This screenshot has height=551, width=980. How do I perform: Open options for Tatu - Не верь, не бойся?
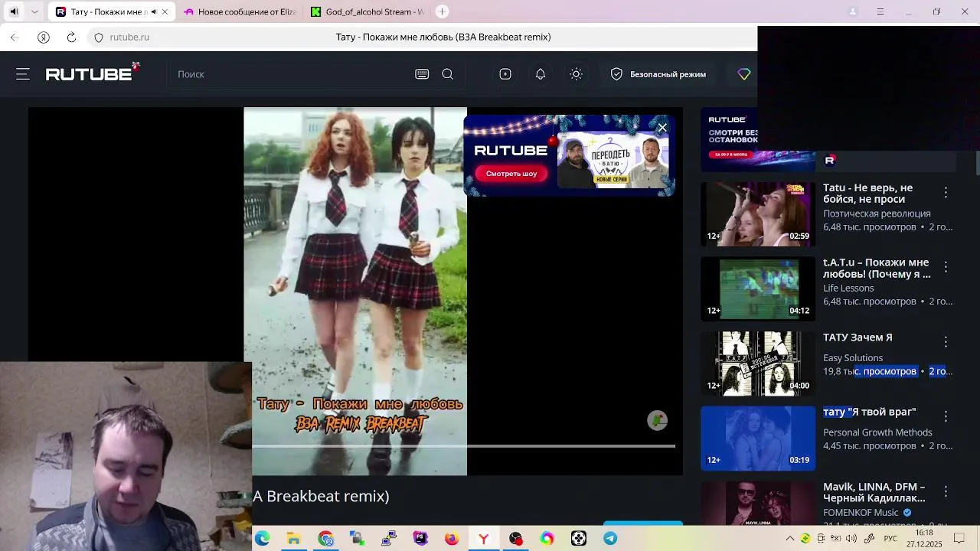pyautogui.click(x=946, y=193)
